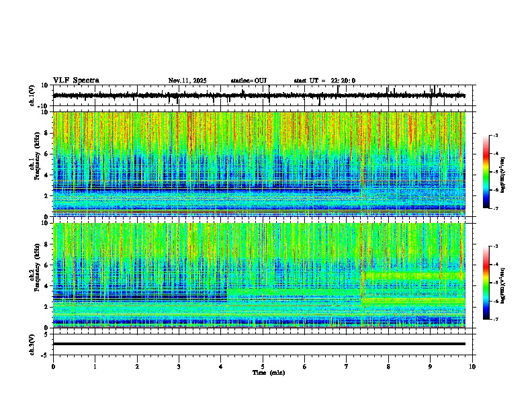Click the ch.1 color bar log(PSD) label
532x411 pixels.
(x=504, y=175)
